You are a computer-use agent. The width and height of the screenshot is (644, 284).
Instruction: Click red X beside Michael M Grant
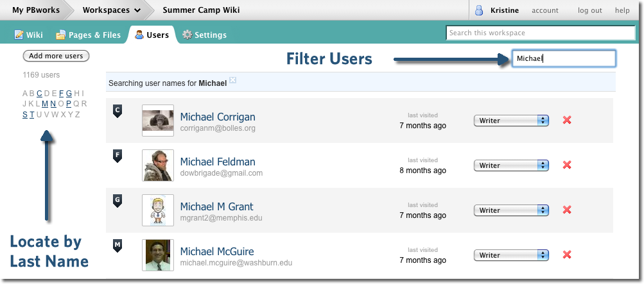pyautogui.click(x=566, y=210)
